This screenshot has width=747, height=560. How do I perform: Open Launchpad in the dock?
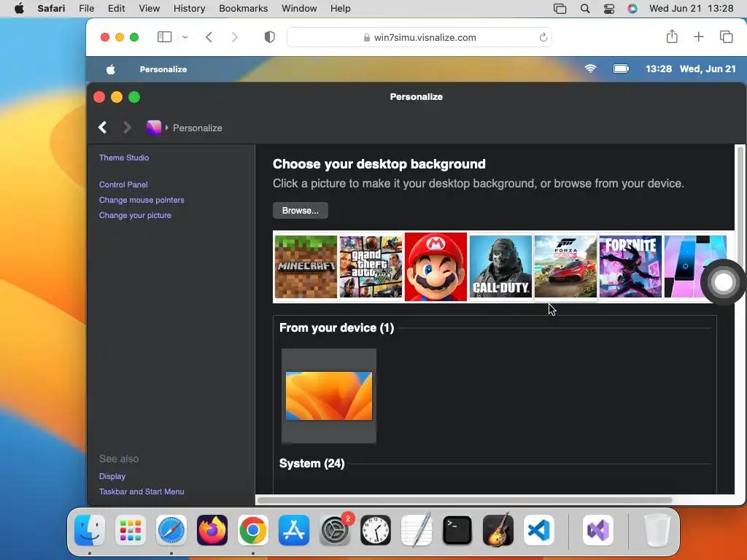131,530
